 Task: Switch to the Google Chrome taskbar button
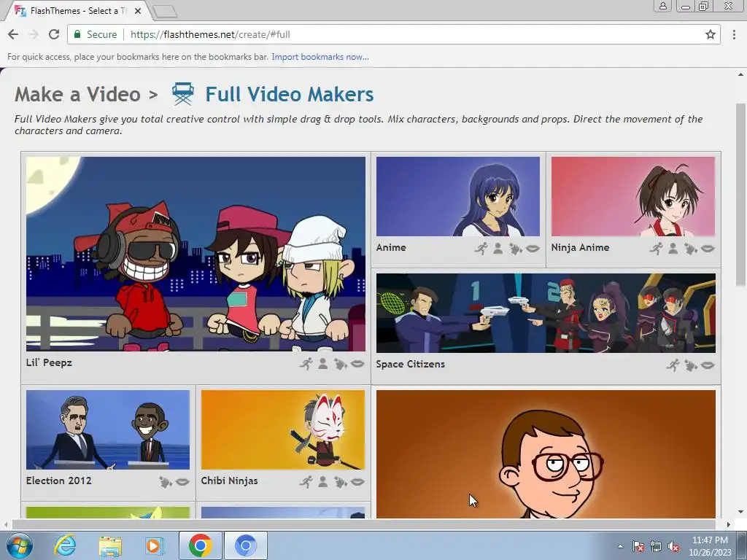[200, 545]
